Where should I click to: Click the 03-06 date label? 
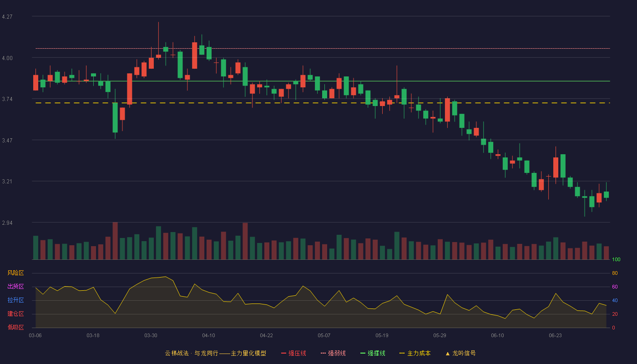[x=35, y=335]
